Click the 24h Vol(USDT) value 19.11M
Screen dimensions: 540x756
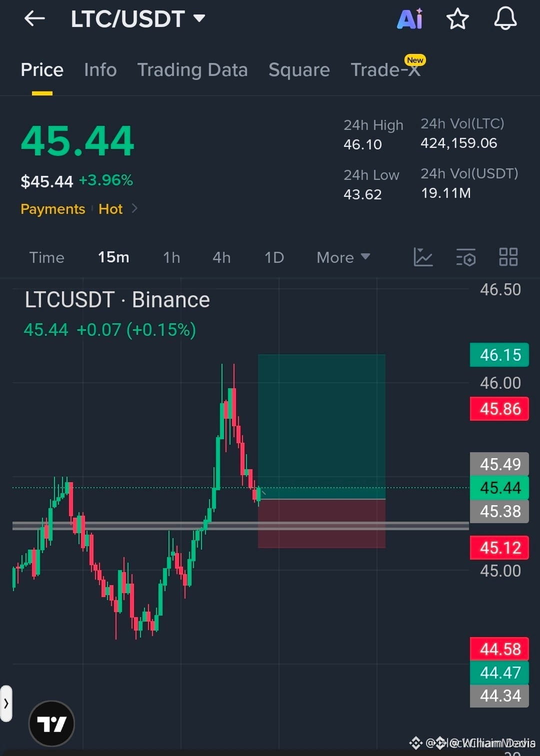[446, 193]
